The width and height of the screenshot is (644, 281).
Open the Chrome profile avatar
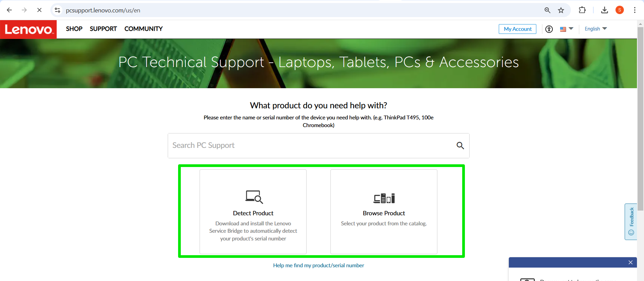[620, 10]
